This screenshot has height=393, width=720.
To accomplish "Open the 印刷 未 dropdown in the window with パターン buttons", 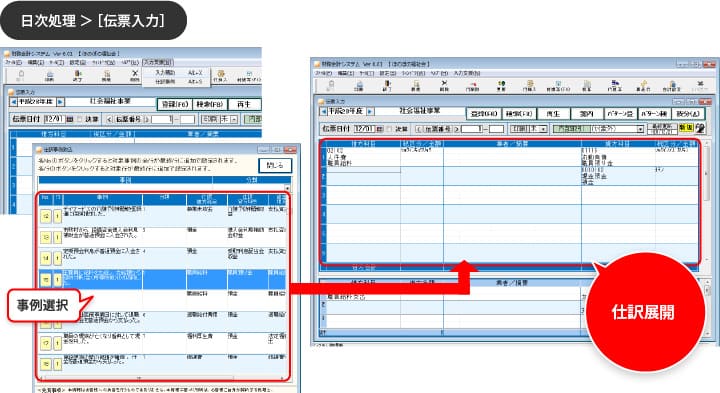I will [543, 129].
